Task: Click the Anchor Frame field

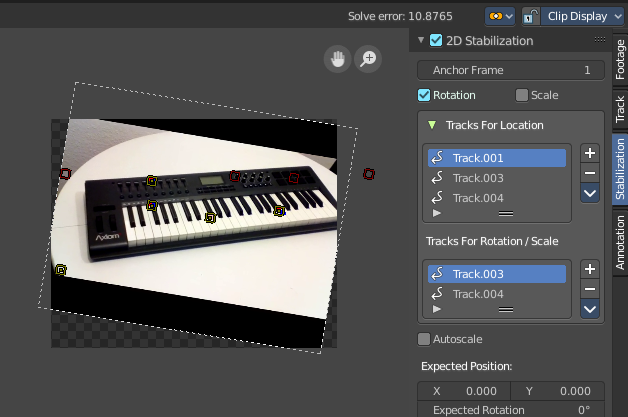Action: [x=511, y=70]
